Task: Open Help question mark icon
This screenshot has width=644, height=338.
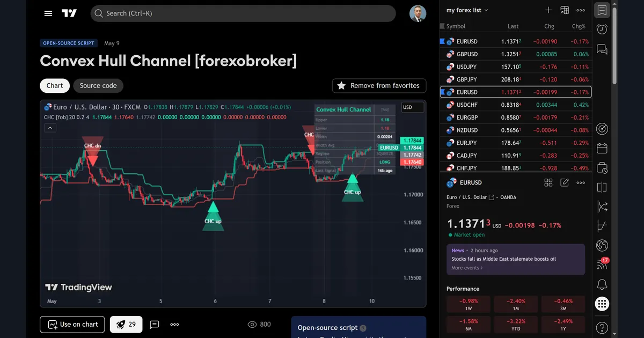Action: pyautogui.click(x=602, y=327)
